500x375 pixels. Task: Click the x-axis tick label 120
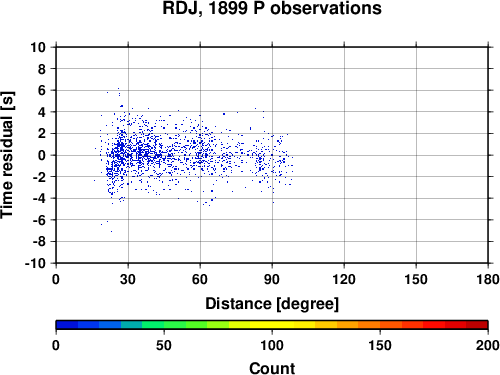[x=344, y=279]
